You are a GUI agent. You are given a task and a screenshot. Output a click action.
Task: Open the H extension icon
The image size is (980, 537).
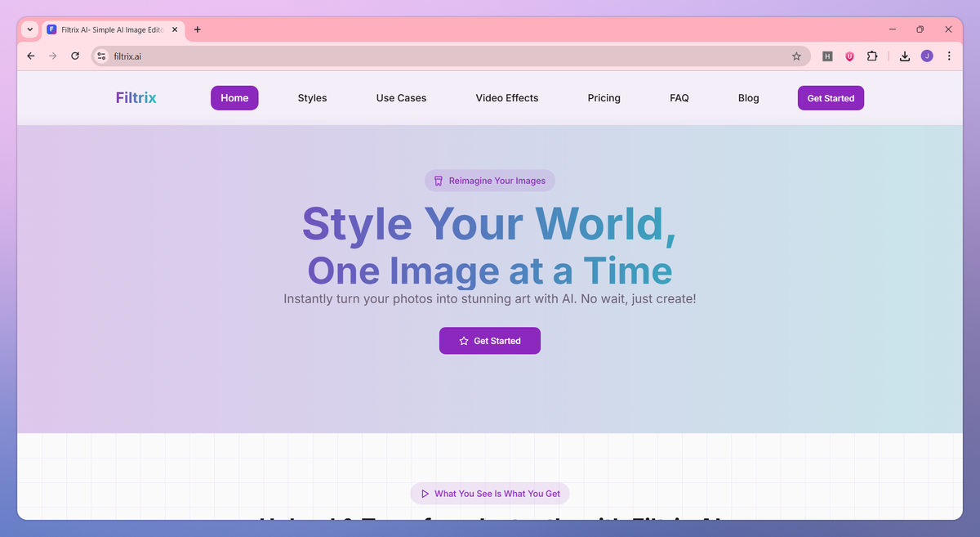tap(827, 56)
